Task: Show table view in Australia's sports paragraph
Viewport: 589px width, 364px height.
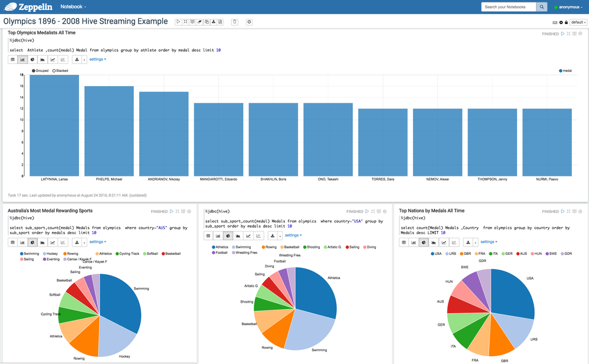Action: point(12,242)
